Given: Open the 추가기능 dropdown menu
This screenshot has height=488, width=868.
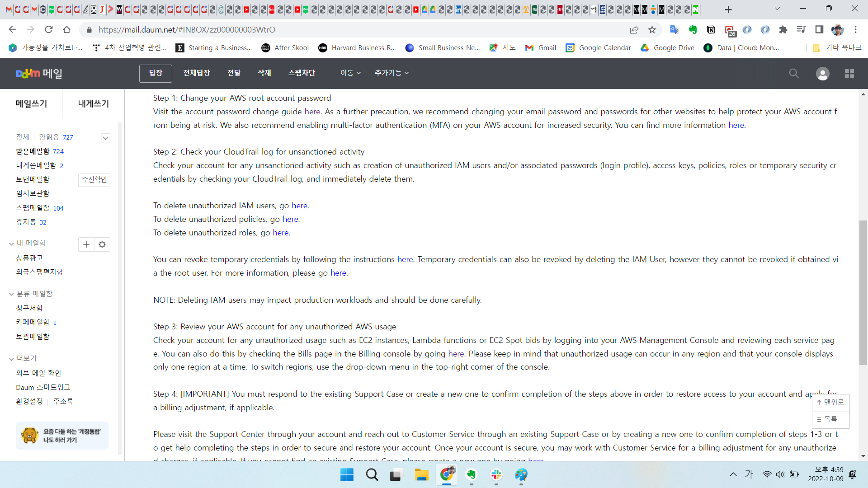Looking at the screenshot, I should point(392,73).
